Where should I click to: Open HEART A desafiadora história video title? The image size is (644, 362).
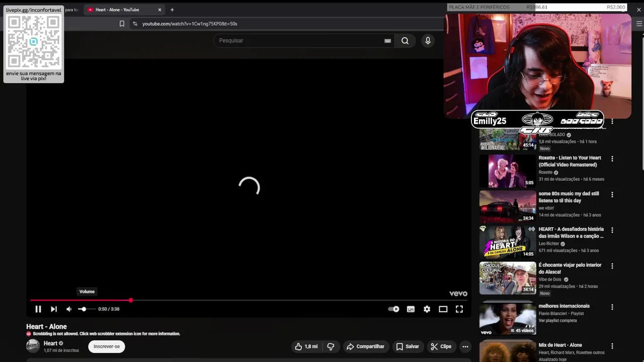[571, 233]
